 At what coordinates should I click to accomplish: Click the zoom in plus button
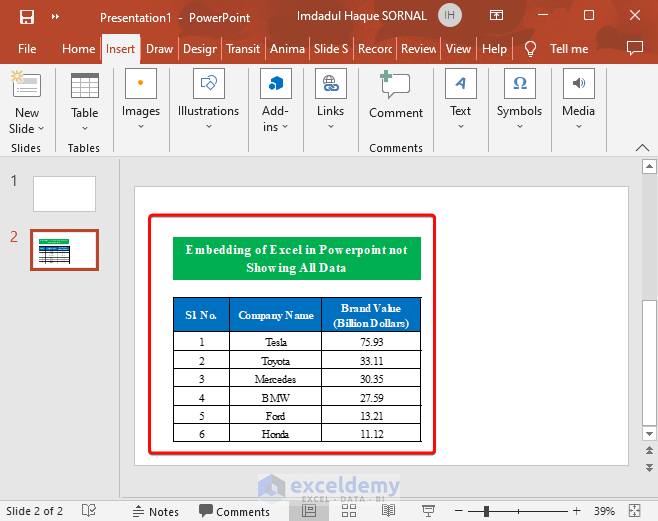[x=577, y=511]
